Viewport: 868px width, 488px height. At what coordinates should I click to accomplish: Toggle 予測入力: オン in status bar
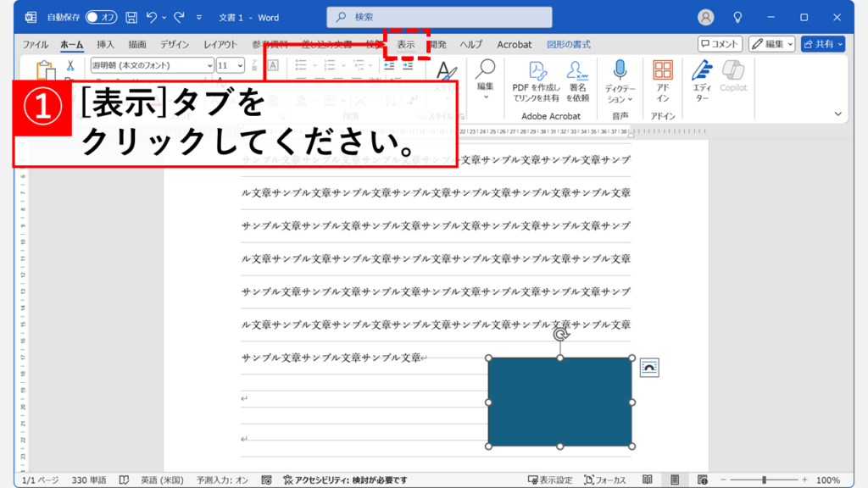pyautogui.click(x=222, y=480)
